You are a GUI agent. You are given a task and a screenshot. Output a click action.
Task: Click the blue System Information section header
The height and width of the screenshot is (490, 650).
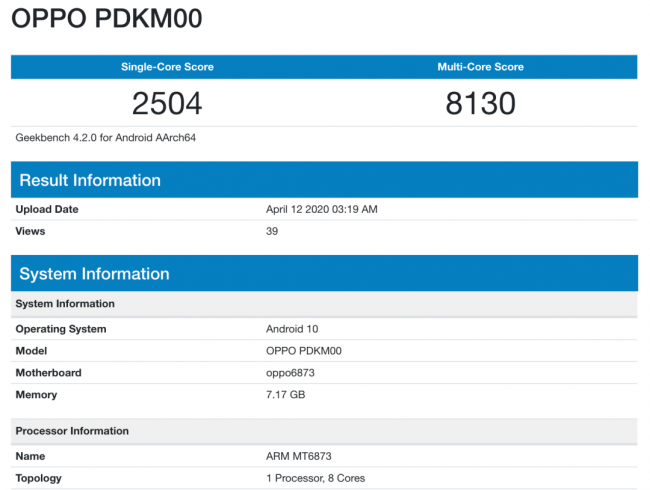(324, 274)
